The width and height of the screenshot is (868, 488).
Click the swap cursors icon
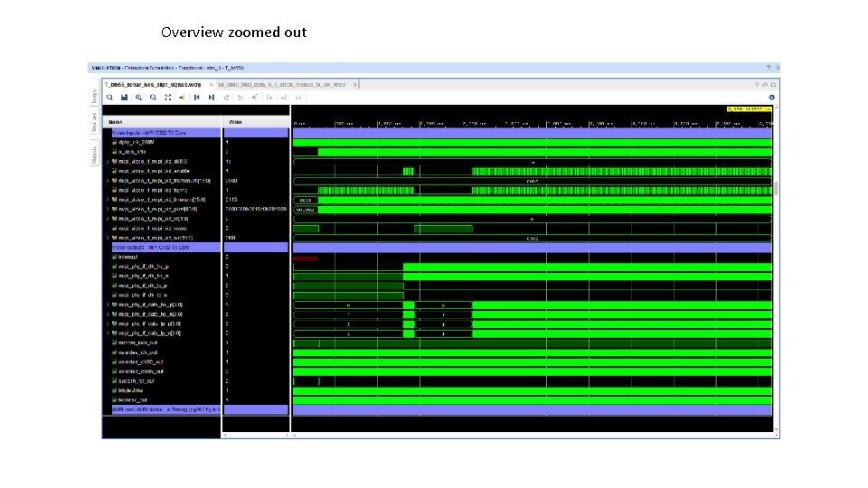(298, 98)
